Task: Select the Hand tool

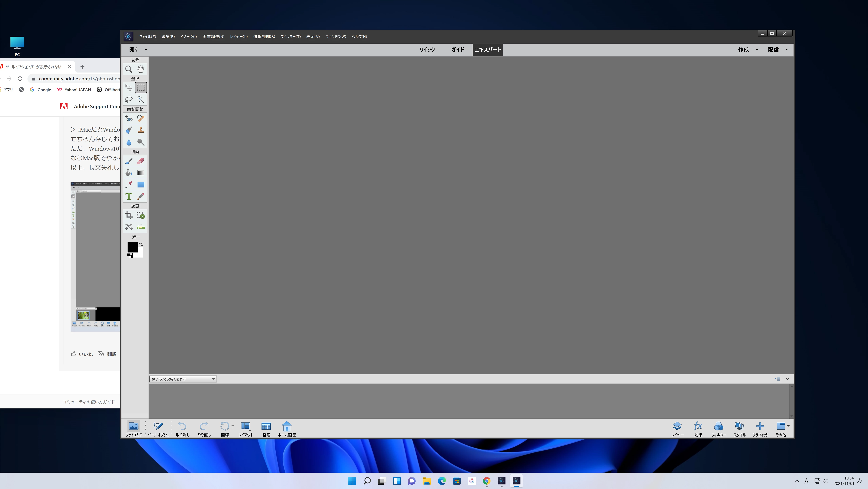Action: coord(140,69)
